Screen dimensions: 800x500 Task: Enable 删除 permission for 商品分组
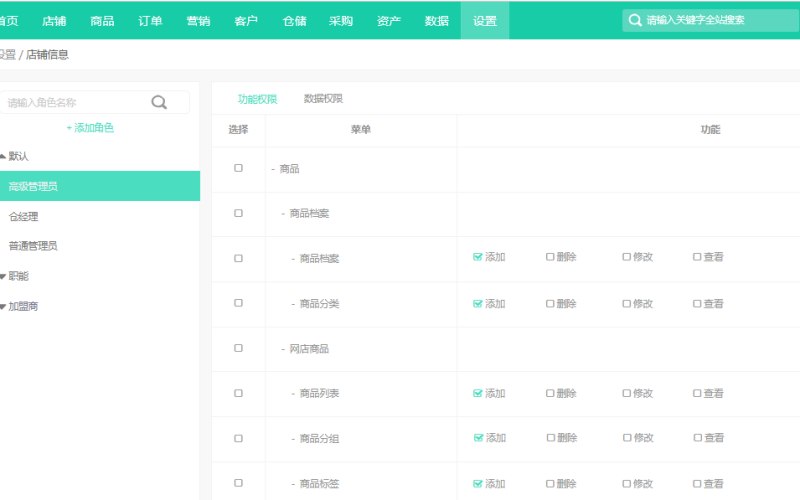tap(551, 438)
